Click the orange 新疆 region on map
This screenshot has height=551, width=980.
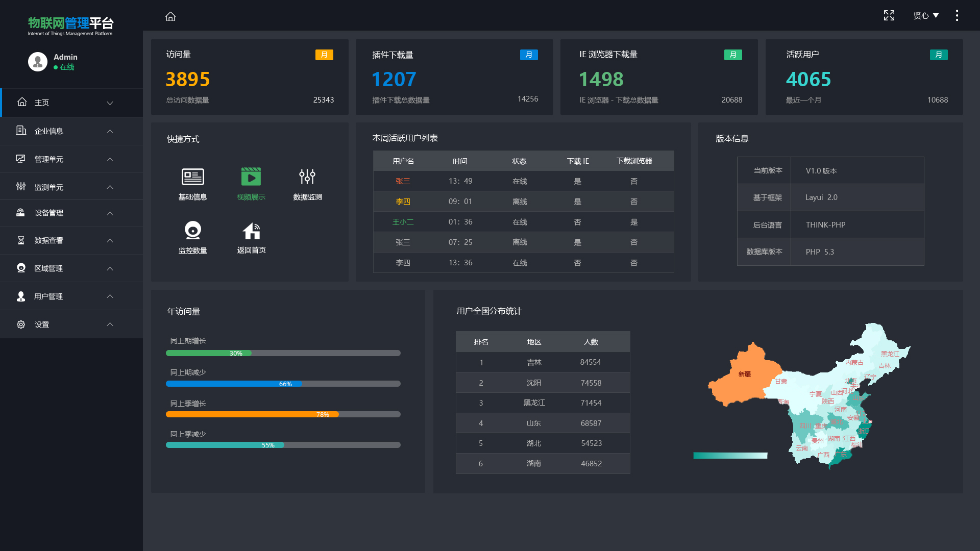coord(744,375)
